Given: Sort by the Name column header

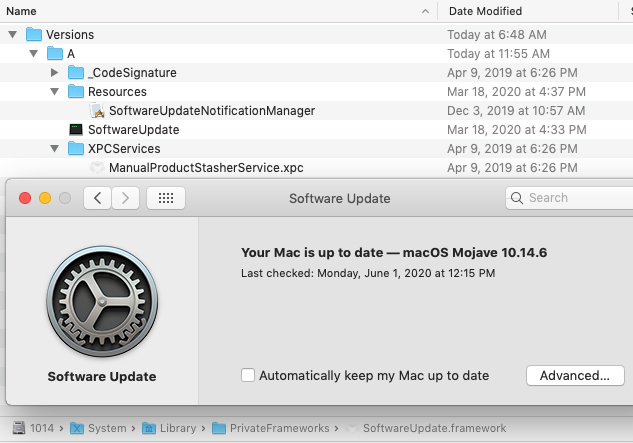Looking at the screenshot, I should (21, 11).
